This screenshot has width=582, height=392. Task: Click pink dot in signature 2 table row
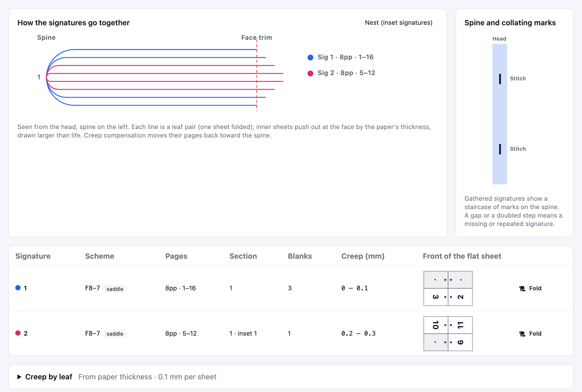coord(18,333)
